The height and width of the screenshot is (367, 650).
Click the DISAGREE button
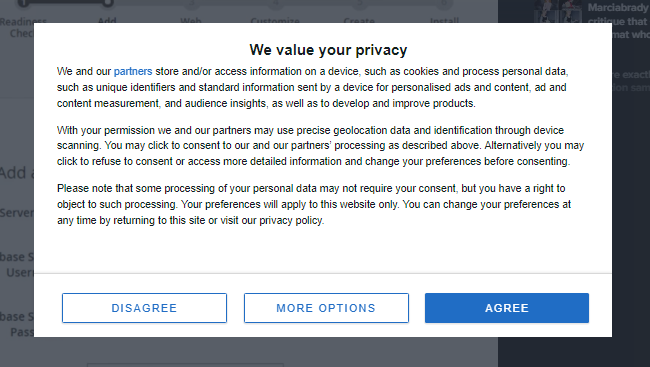coord(144,308)
